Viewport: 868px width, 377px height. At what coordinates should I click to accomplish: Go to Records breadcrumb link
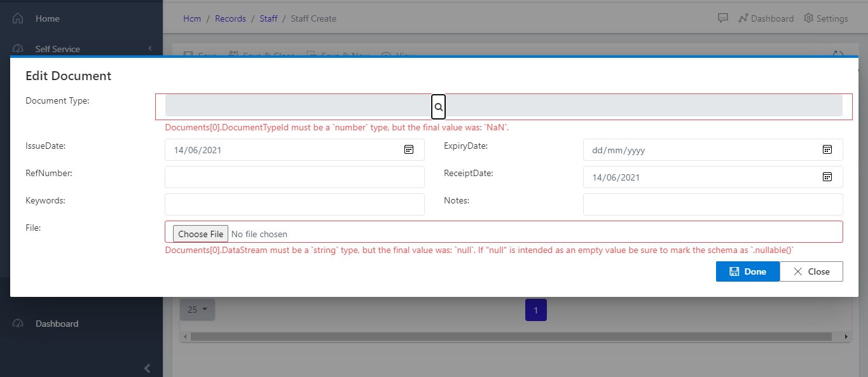point(230,18)
